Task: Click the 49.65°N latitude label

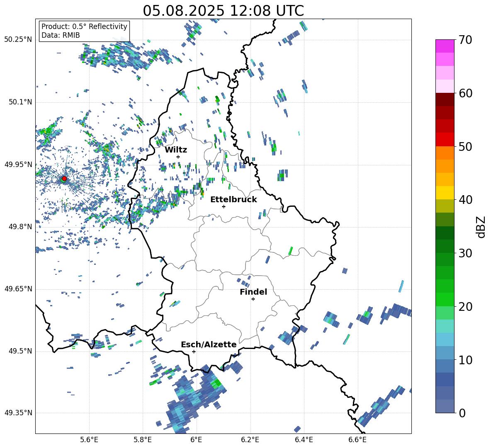Action: coord(18,289)
